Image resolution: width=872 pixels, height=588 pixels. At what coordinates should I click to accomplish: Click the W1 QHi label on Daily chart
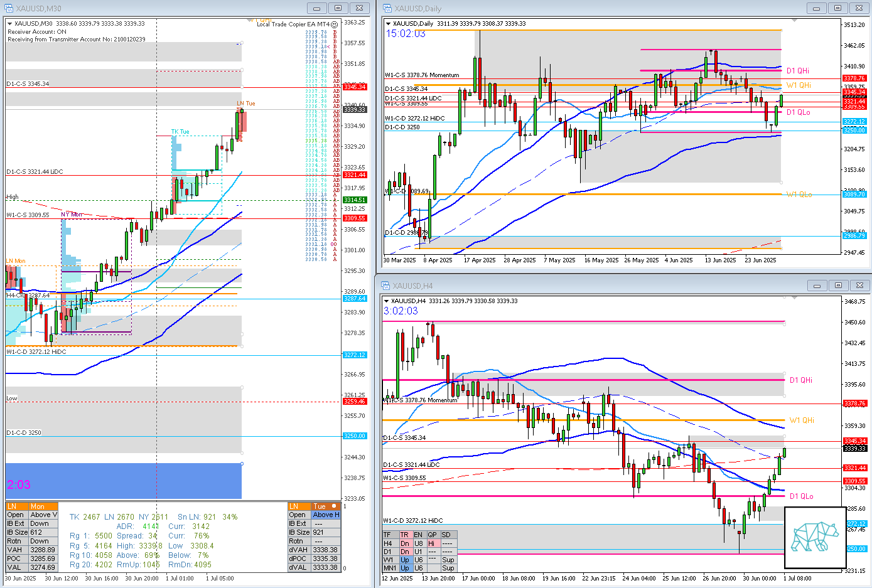tap(799, 85)
